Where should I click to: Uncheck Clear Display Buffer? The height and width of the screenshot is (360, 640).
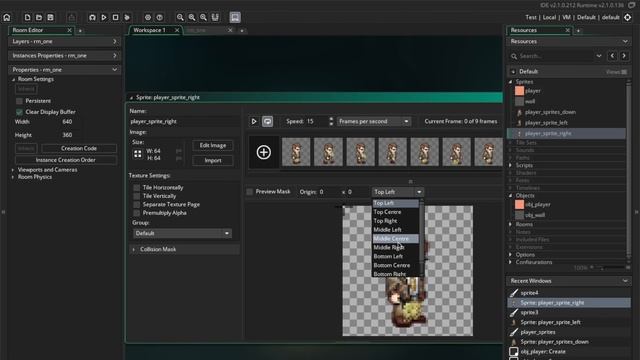[x=19, y=112]
